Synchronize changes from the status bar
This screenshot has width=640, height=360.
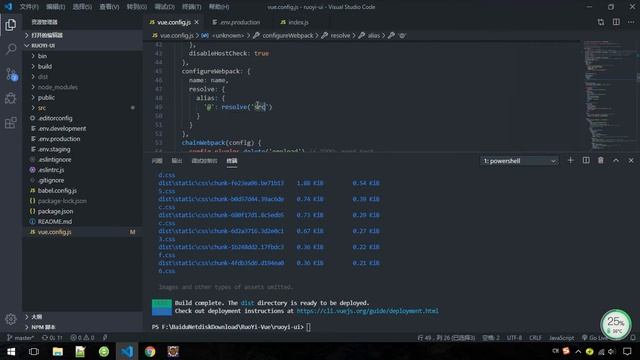click(x=53, y=338)
